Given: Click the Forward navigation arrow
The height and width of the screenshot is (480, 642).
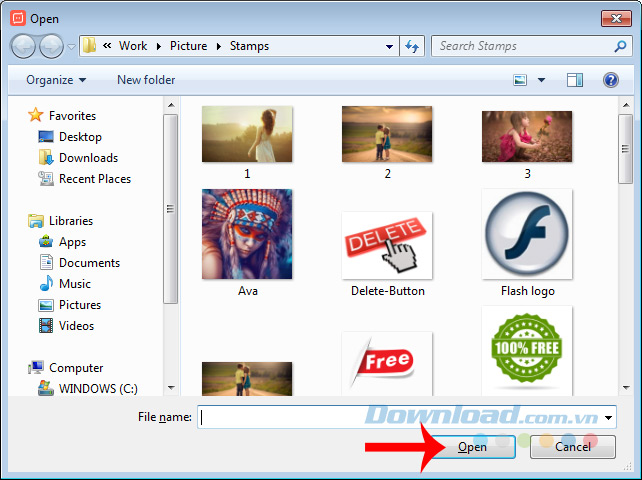Looking at the screenshot, I should [x=51, y=46].
